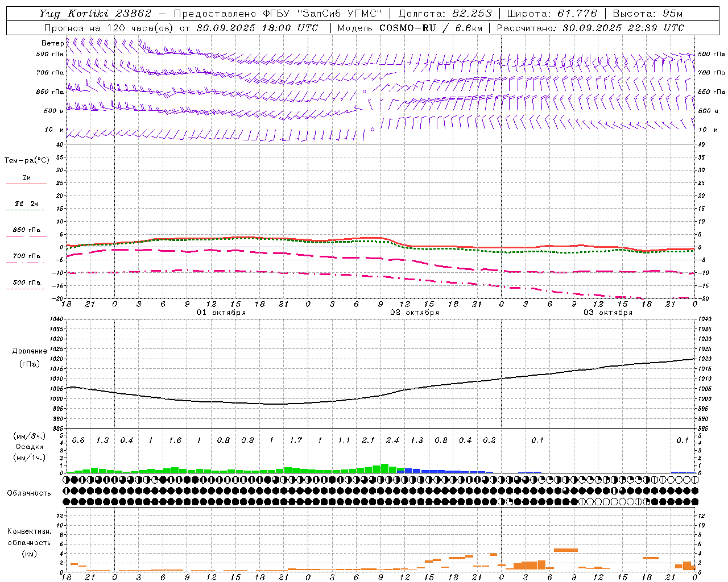The width and height of the screenshot is (728, 582).
Task: Click the 2.4 peak precipitation total
Action: pyautogui.click(x=392, y=440)
